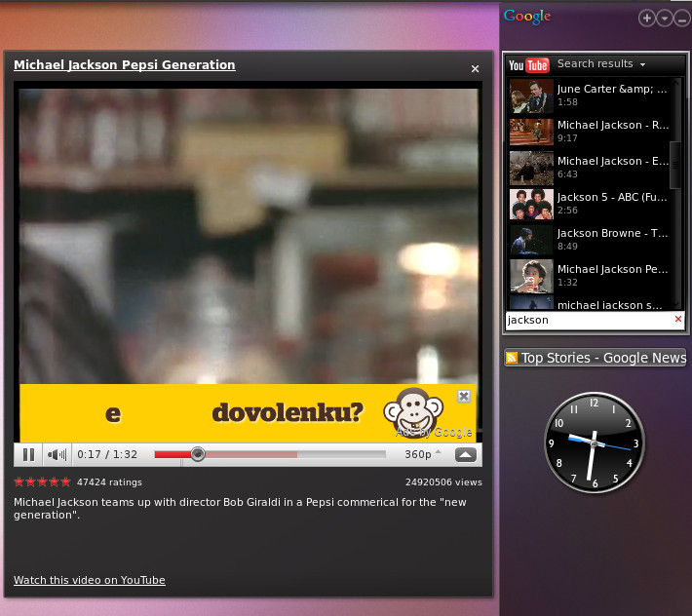Click the five-star rating
The image size is (692, 616).
point(42,481)
